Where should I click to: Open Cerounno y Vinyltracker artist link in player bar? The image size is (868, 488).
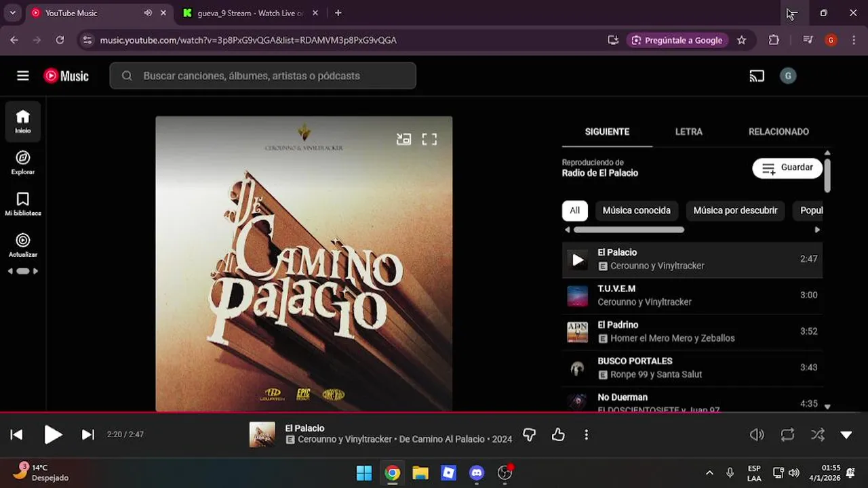point(344,439)
